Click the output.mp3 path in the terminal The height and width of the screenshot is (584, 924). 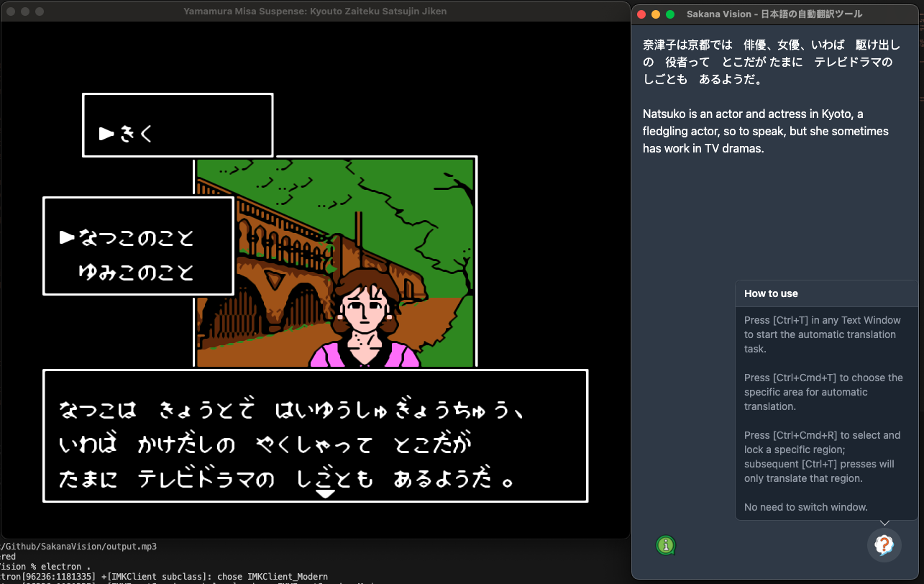pyautogui.click(x=78, y=547)
